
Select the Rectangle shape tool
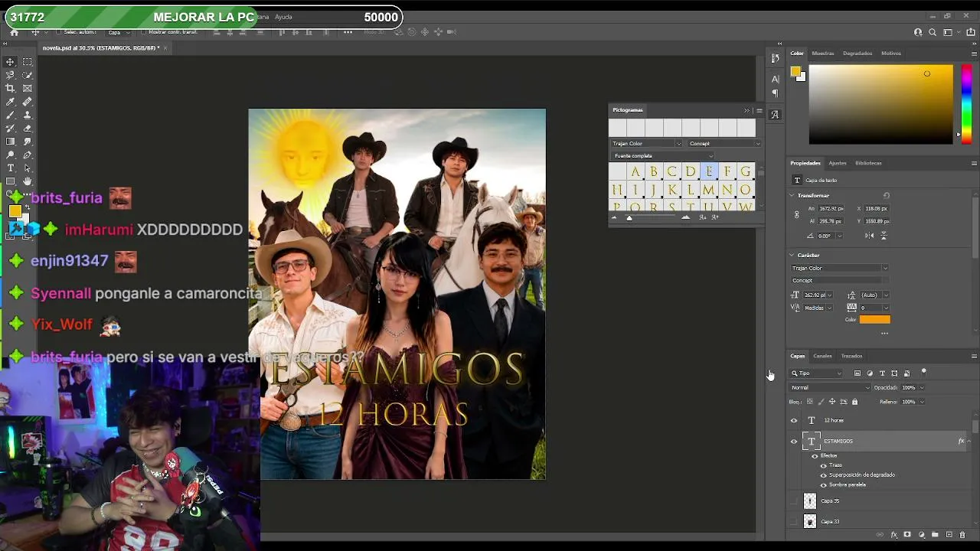point(10,181)
